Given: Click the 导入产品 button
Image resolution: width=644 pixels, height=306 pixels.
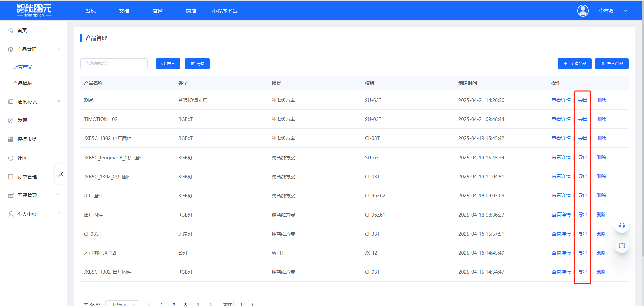Looking at the screenshot, I should coord(611,64).
